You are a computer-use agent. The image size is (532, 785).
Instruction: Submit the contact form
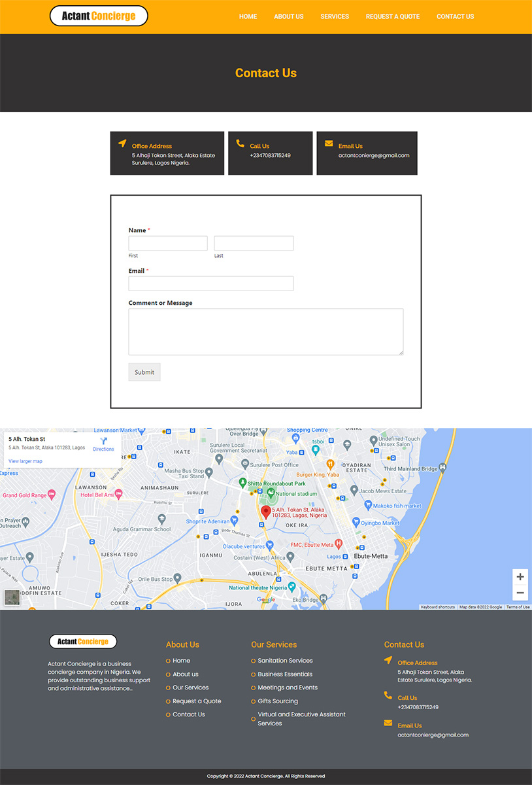pos(144,372)
